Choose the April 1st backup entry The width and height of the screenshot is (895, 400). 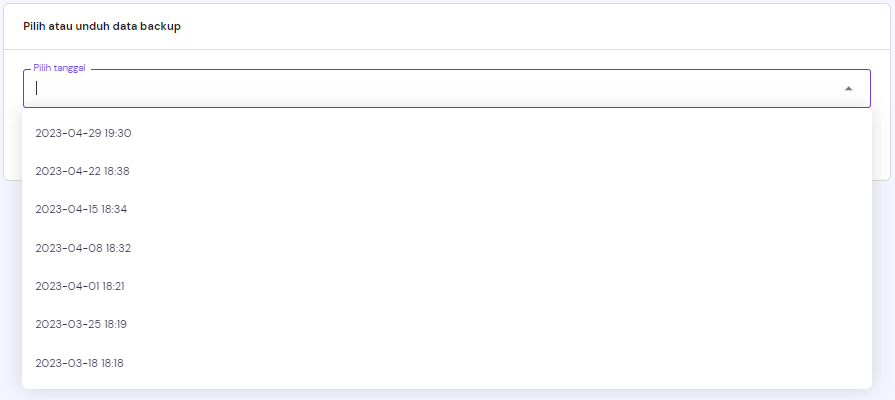click(x=80, y=286)
